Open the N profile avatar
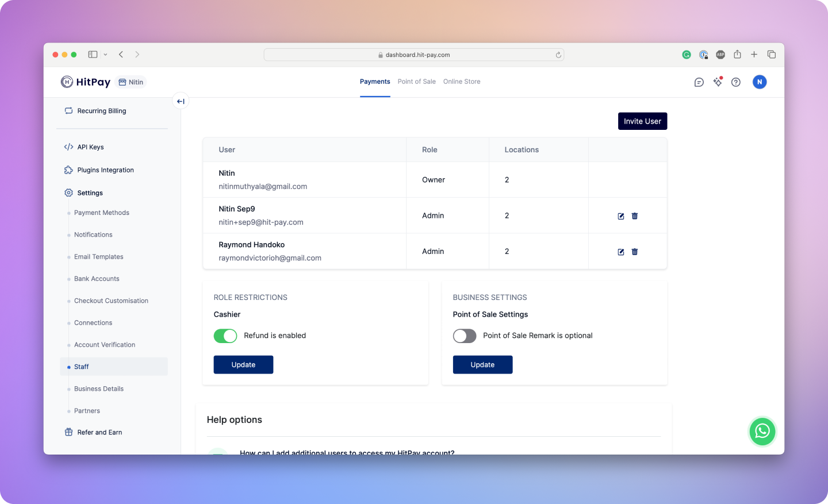828x504 pixels. 760,82
